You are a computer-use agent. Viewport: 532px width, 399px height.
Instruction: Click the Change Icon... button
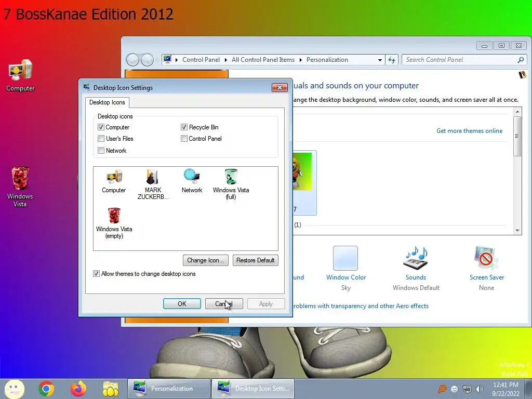pos(205,260)
